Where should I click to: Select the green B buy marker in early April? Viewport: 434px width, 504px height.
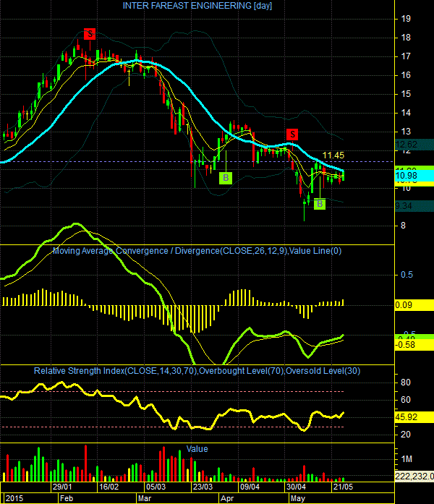[x=226, y=178]
